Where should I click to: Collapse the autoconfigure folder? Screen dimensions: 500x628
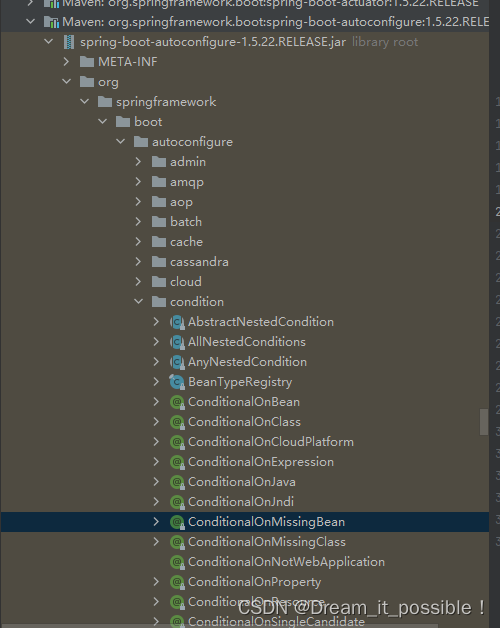121,141
